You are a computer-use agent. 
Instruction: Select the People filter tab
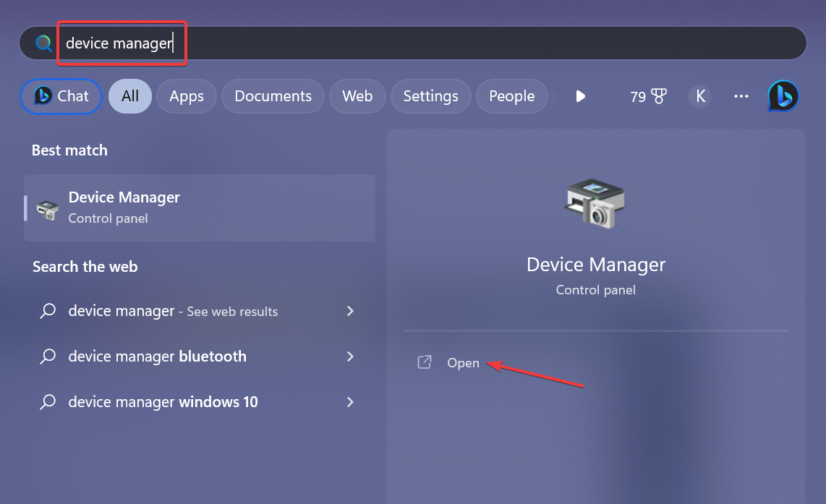pos(511,96)
